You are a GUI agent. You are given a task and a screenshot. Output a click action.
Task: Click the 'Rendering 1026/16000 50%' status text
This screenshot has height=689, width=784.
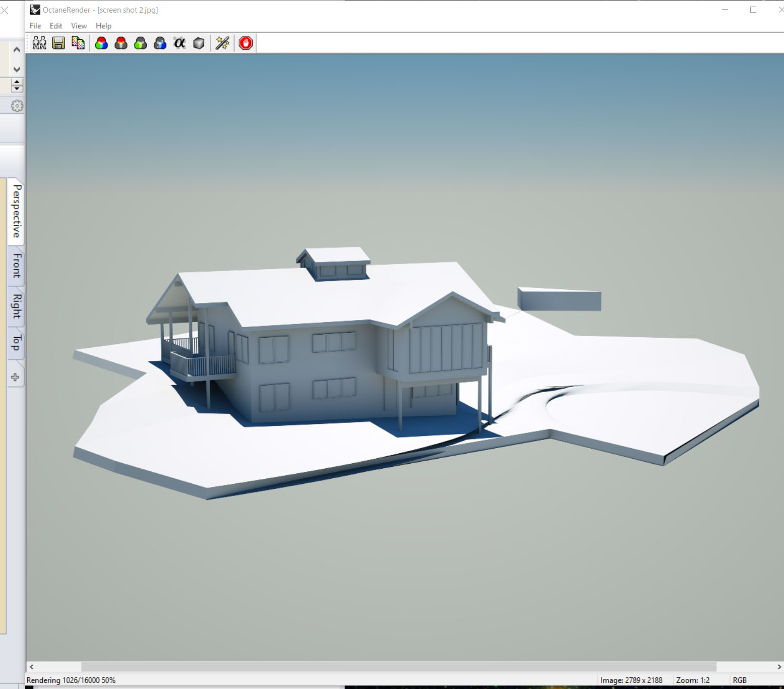coord(71,680)
